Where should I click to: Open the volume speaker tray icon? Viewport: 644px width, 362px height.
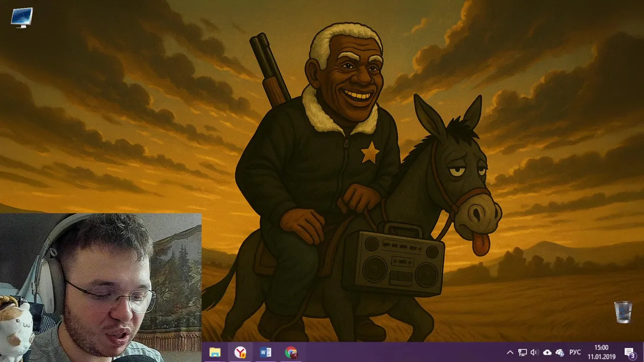click(x=534, y=352)
